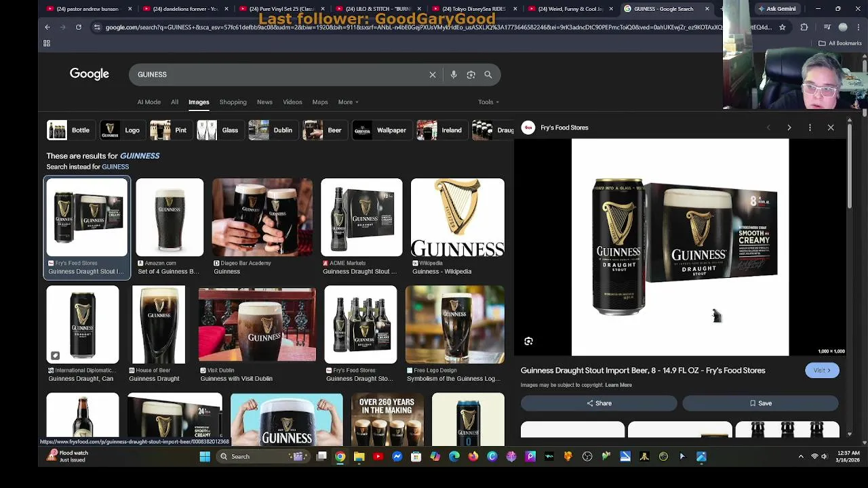Expand the More search filters dropdown
Screen dimensions: 868x488
point(348,102)
